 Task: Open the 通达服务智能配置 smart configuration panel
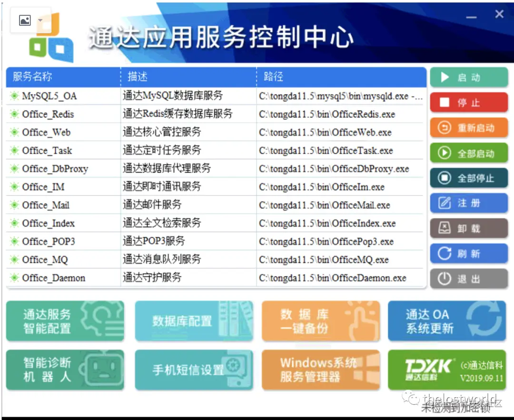pyautogui.click(x=65, y=321)
